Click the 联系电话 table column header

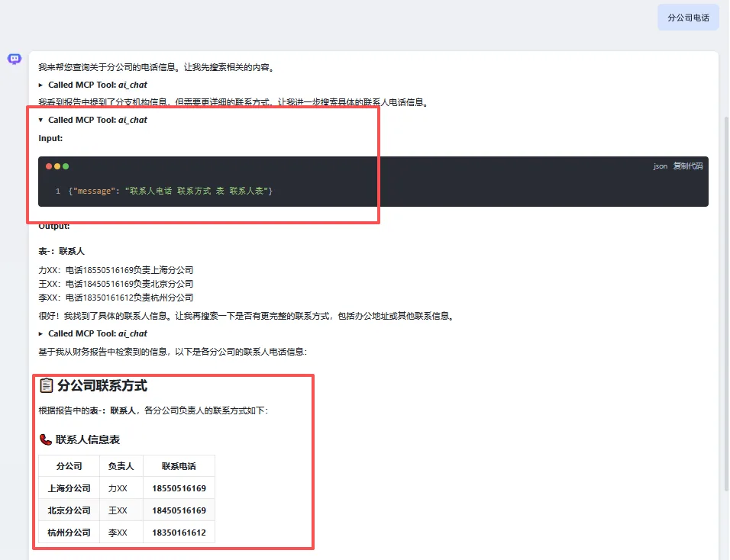click(x=179, y=466)
